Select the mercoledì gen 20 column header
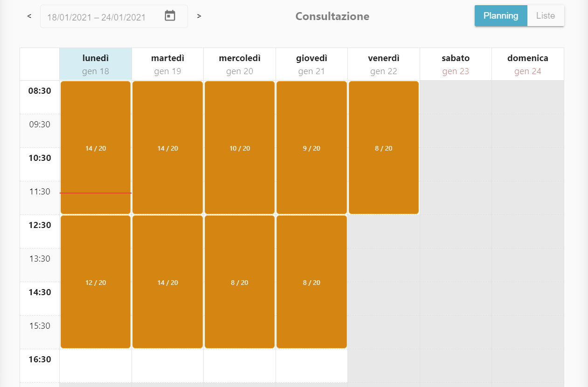This screenshot has width=588, height=387. 240,64
